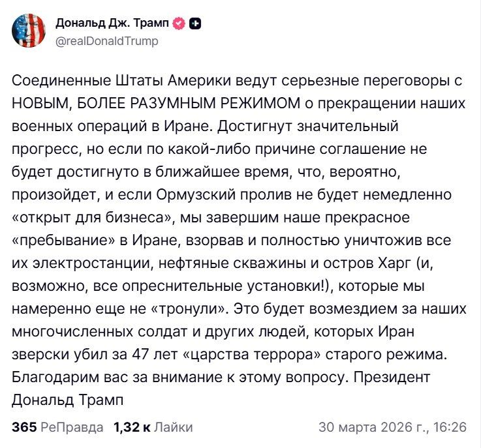This screenshot has height=448, width=481.
Task: Click the black plus badge beside name
Action: 195,24
